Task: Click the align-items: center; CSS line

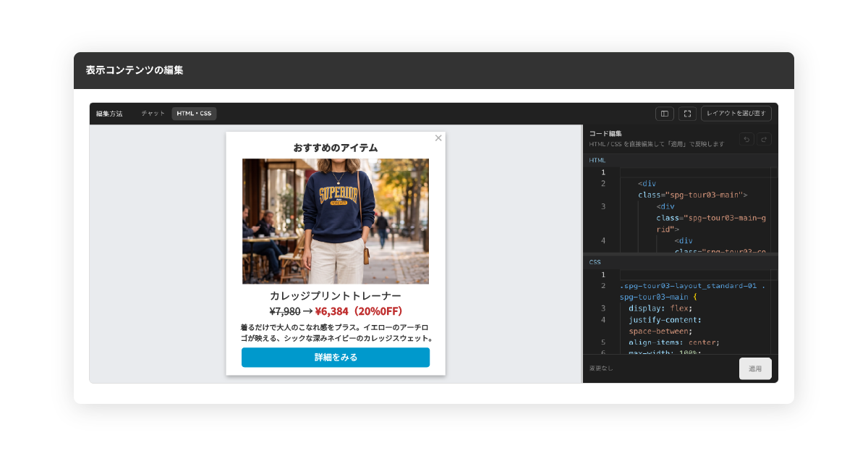Action: (x=674, y=342)
